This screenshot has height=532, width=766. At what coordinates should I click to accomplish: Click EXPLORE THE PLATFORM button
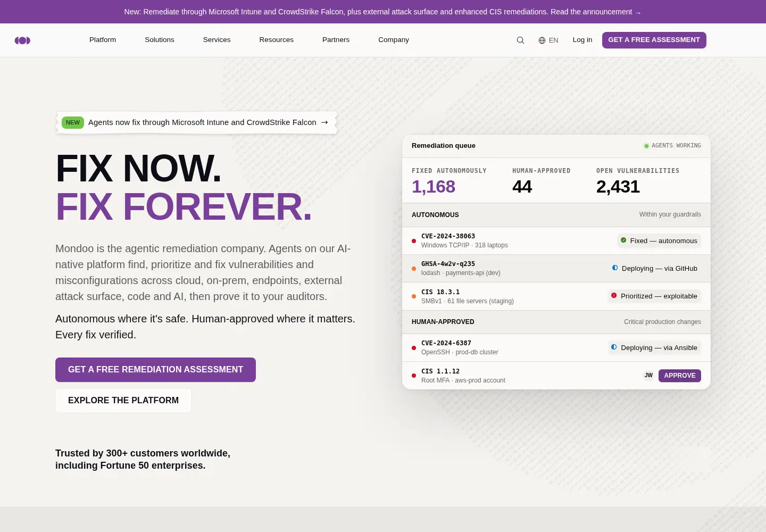coord(123,401)
